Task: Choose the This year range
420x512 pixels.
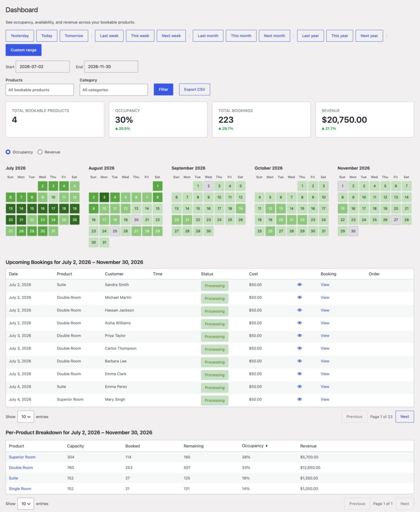Action: [x=340, y=36]
